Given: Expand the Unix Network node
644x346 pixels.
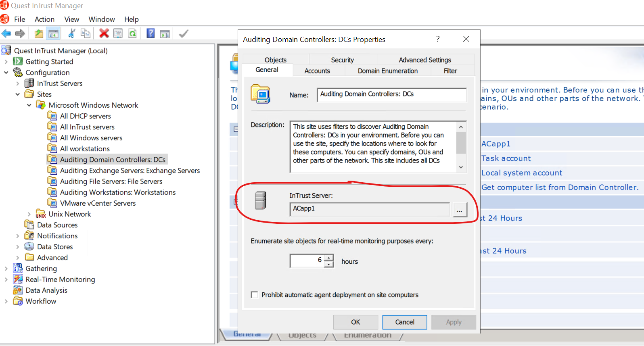Looking at the screenshot, I should (29, 214).
